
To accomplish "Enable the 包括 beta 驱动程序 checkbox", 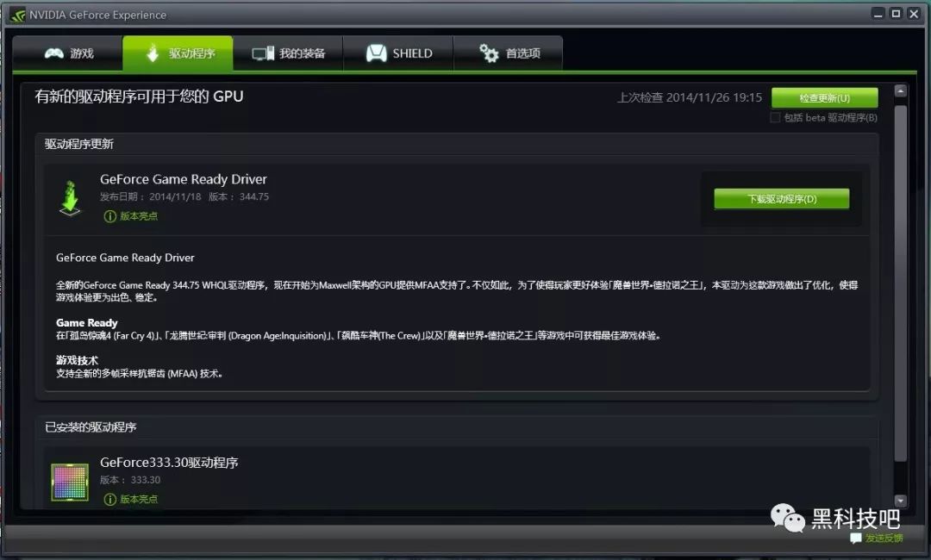I will pyautogui.click(x=775, y=117).
